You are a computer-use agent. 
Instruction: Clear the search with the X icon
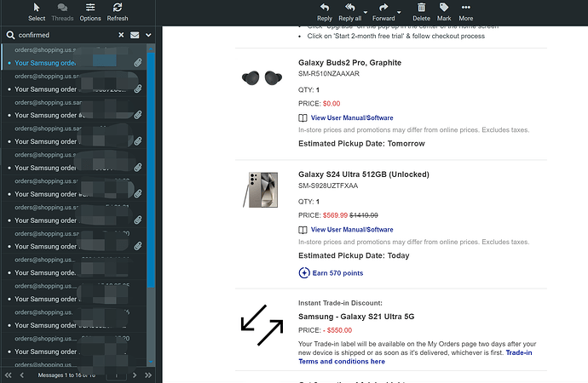coord(121,35)
